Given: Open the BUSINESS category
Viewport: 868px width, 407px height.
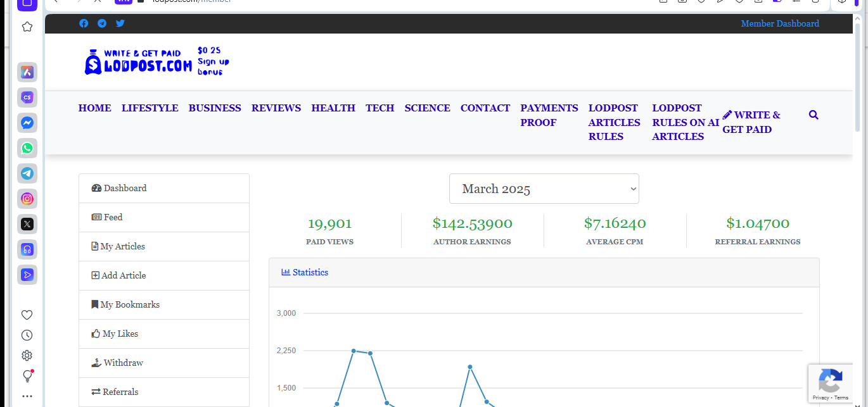Looking at the screenshot, I should coord(215,108).
